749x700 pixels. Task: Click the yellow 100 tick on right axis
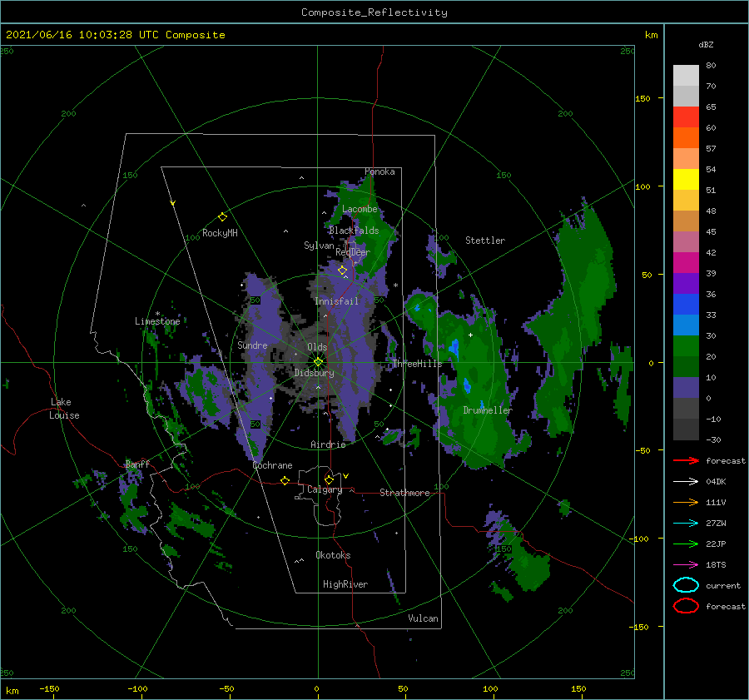pyautogui.click(x=642, y=186)
